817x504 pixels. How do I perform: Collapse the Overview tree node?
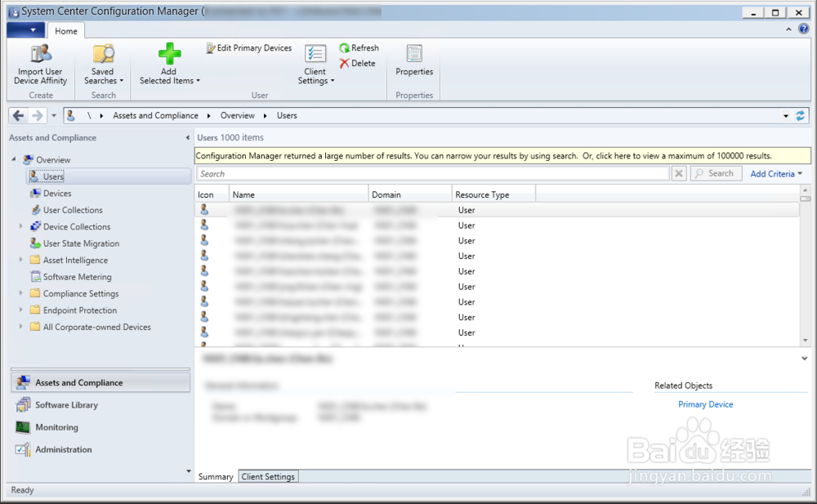pos(14,159)
